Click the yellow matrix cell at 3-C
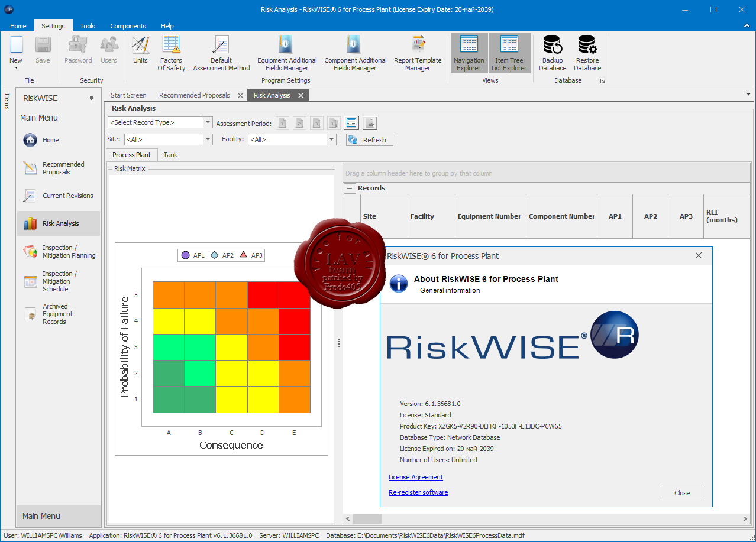Image resolution: width=756 pixels, height=542 pixels. [231, 347]
